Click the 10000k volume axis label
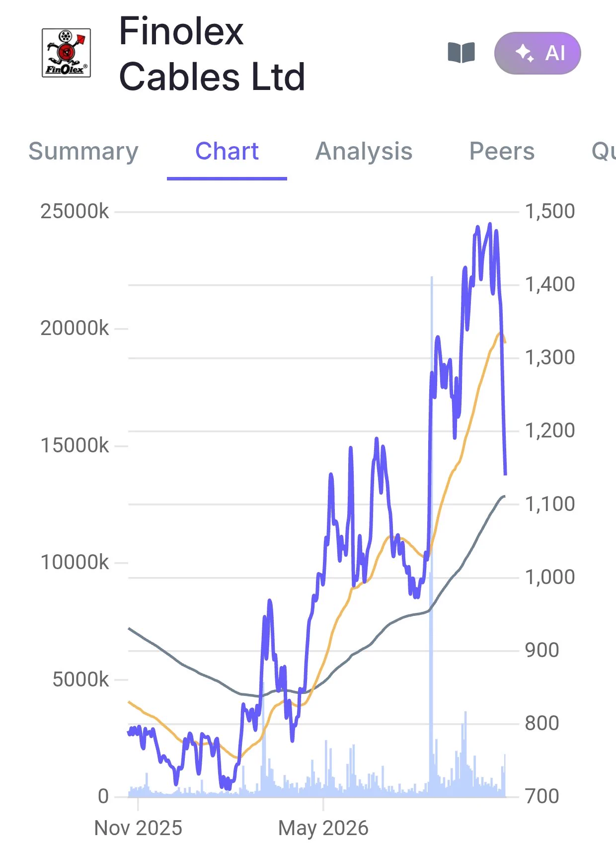 coord(75,563)
